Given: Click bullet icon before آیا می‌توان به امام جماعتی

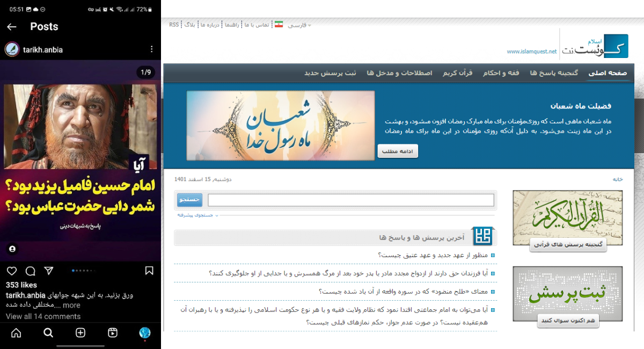Looking at the screenshot, I should (x=493, y=310).
